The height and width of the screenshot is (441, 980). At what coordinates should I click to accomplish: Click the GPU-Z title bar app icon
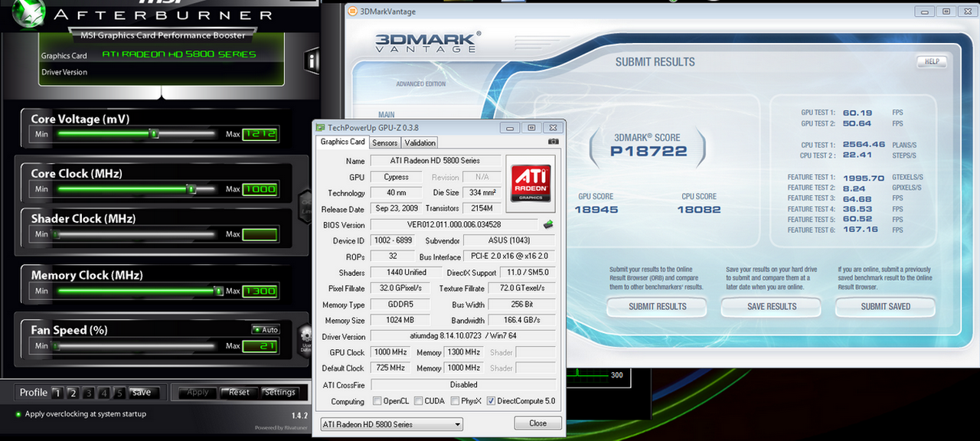pyautogui.click(x=321, y=128)
